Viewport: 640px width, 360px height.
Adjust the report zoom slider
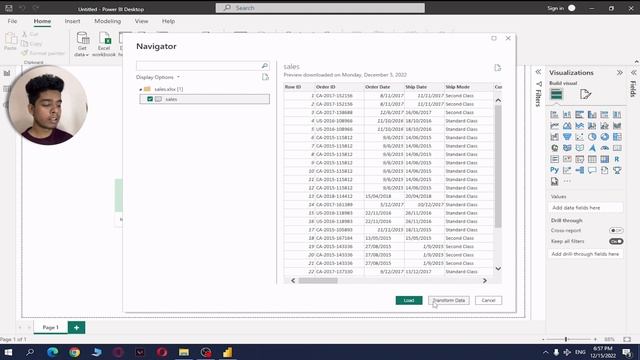point(566,339)
